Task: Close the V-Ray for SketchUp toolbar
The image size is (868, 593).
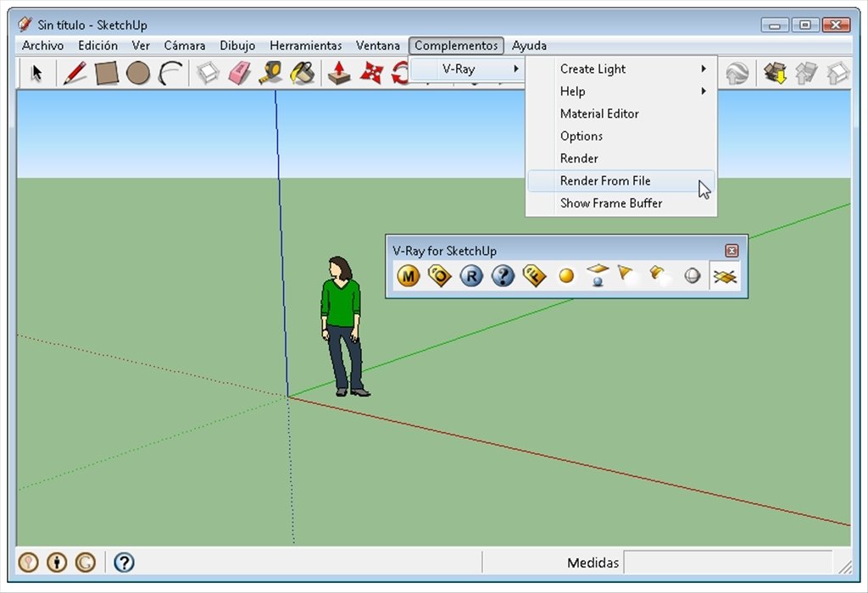Action: pyautogui.click(x=732, y=251)
